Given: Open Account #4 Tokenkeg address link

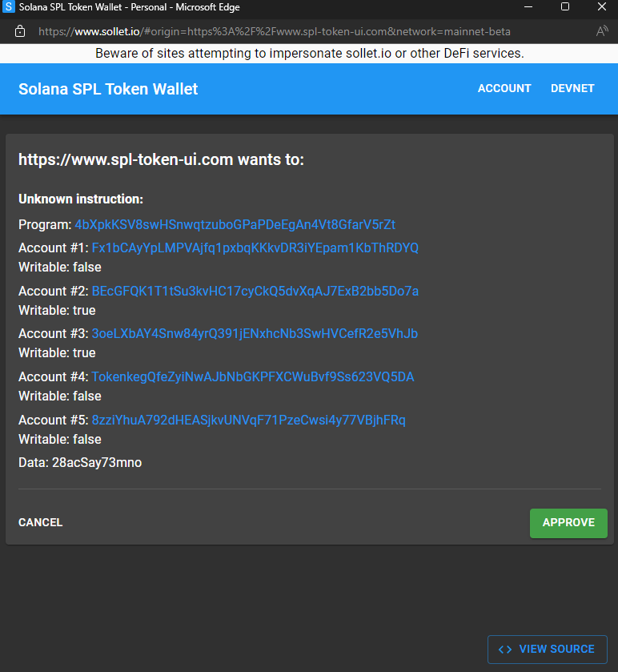Looking at the screenshot, I should pyautogui.click(x=253, y=376).
